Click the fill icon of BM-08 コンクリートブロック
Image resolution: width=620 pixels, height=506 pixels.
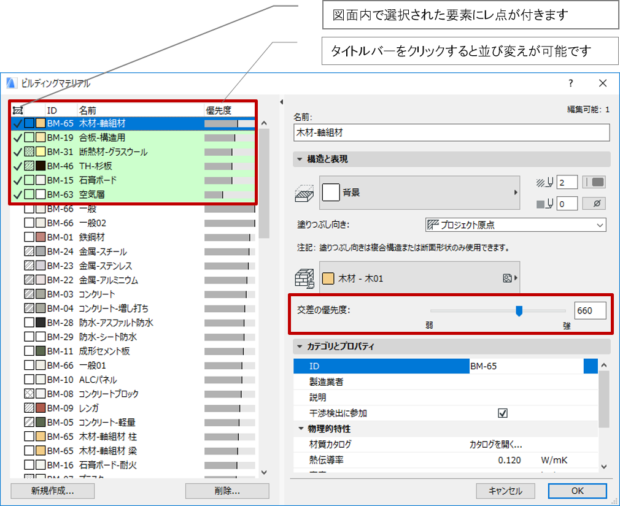(x=29, y=394)
